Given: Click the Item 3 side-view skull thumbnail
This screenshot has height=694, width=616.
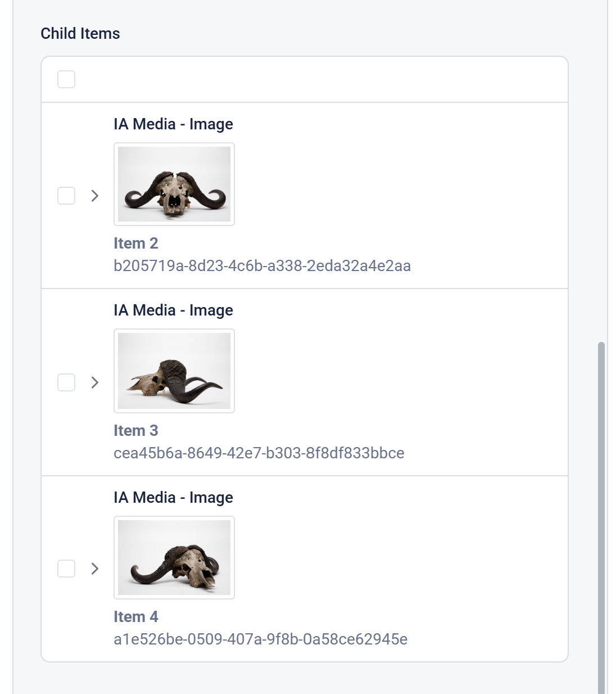Looking at the screenshot, I should click(174, 371).
